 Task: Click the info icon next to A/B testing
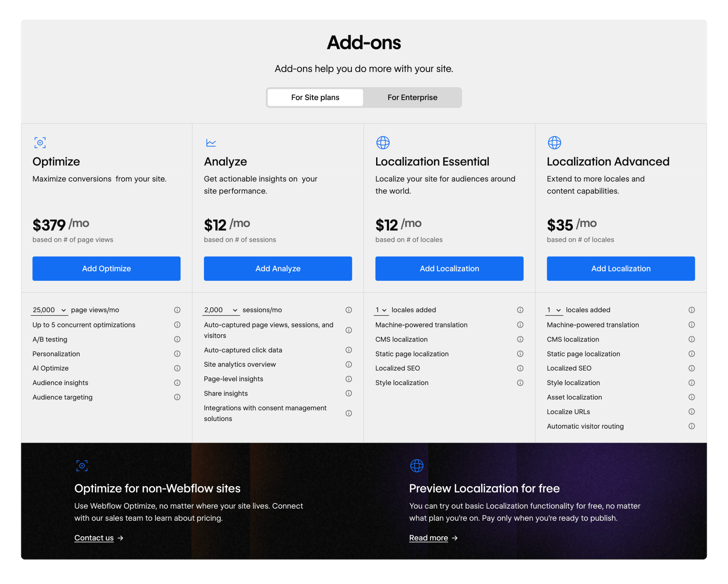point(177,339)
